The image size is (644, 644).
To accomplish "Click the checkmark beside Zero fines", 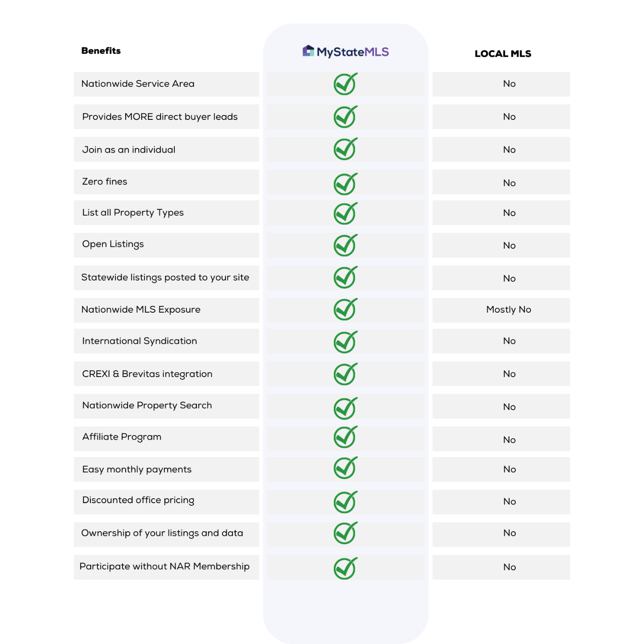I will pos(345,184).
